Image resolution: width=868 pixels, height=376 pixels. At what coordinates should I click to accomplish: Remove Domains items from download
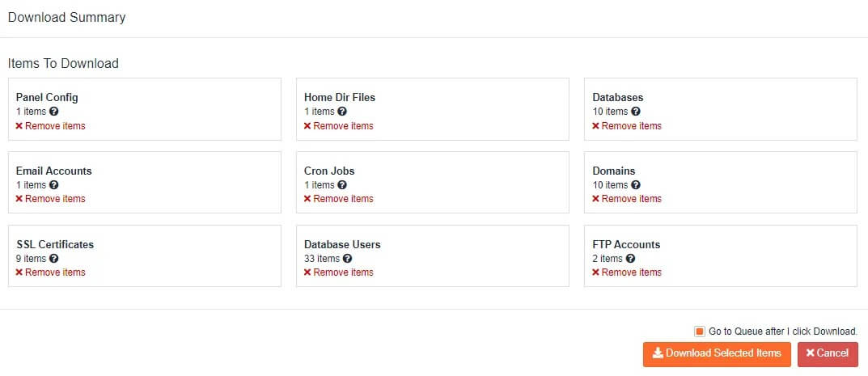627,199
